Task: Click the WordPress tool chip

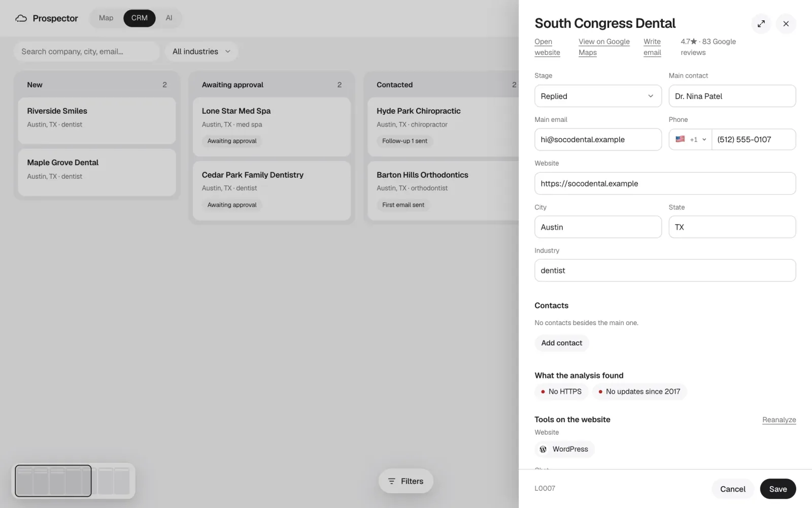Action: point(564,449)
